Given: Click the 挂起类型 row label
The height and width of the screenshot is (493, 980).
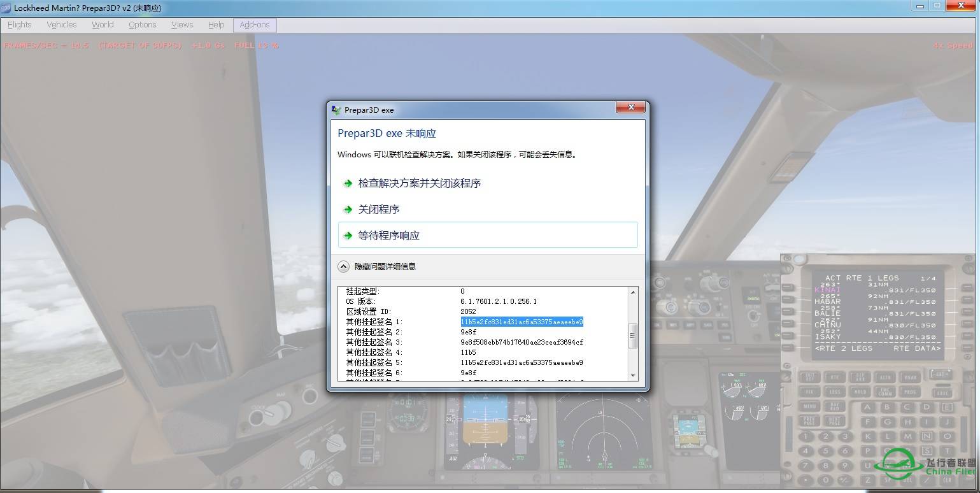Looking at the screenshot, I should 362,291.
